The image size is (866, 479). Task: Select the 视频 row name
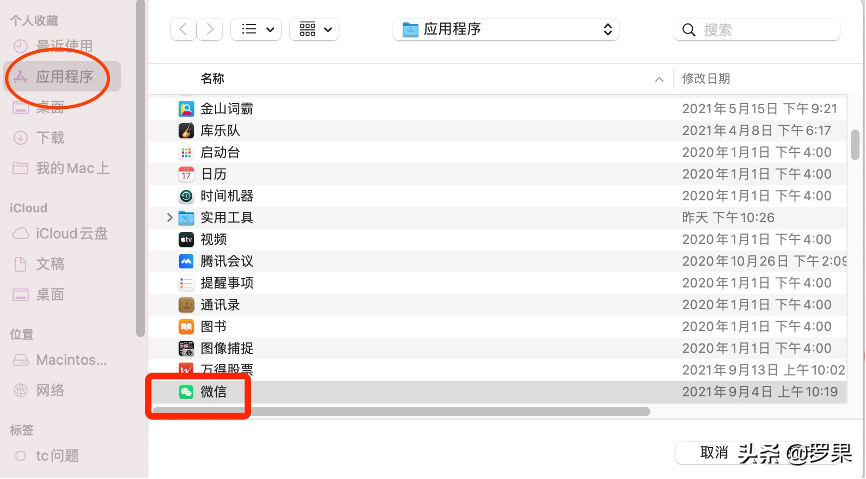click(x=213, y=239)
